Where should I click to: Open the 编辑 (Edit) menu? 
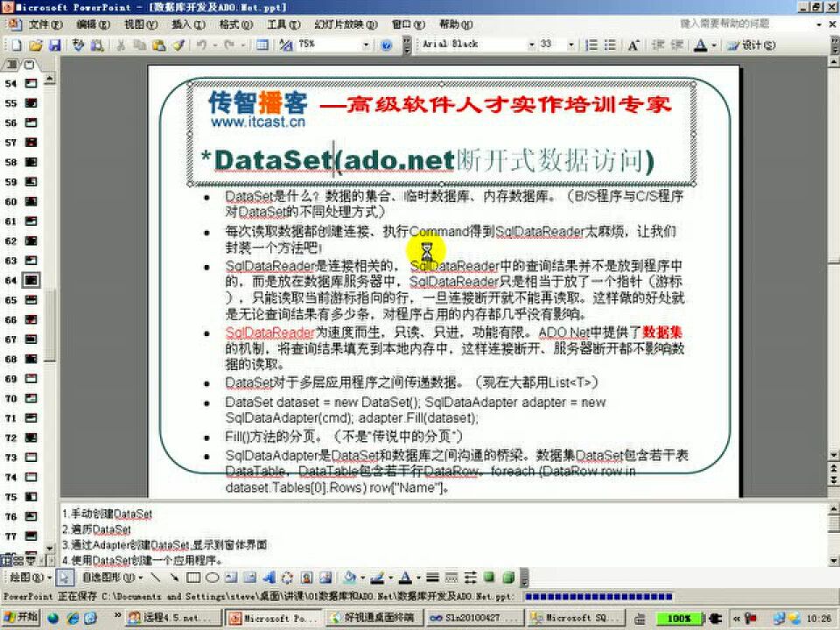[93, 24]
